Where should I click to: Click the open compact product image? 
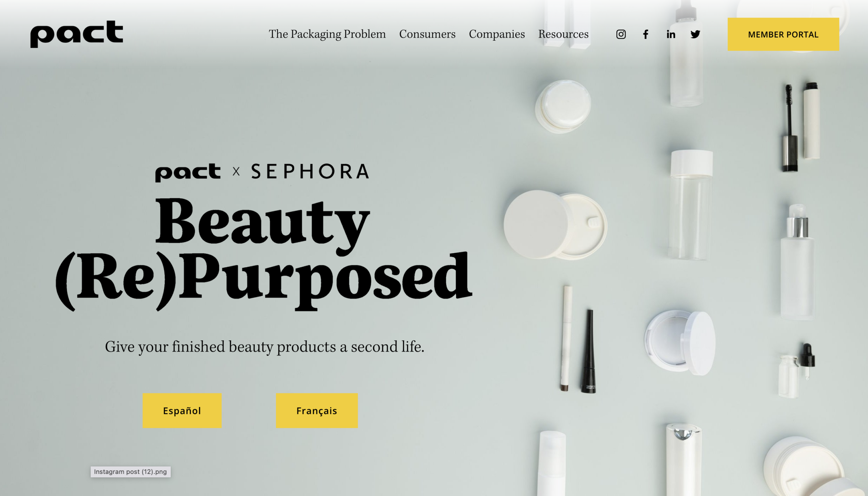click(679, 342)
